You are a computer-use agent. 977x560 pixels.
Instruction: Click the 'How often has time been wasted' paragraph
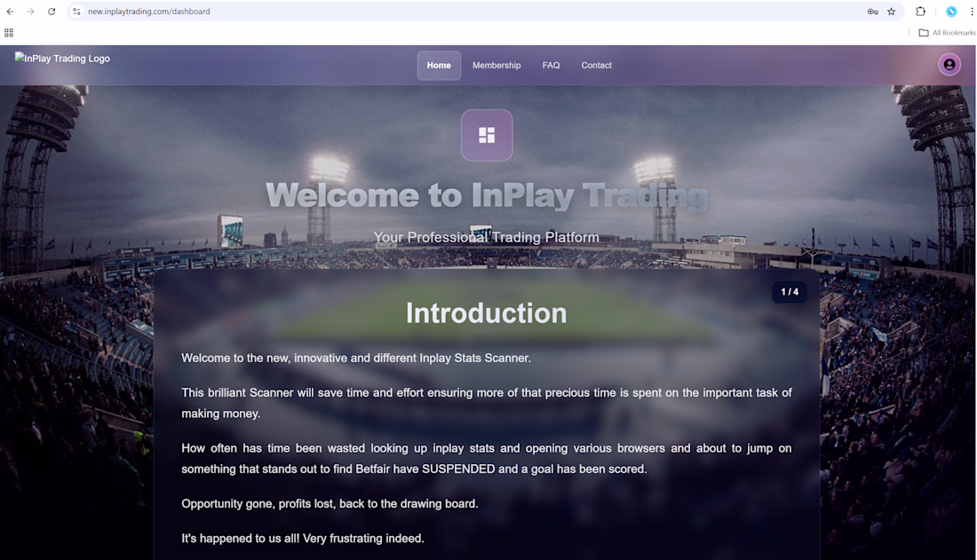click(487, 459)
